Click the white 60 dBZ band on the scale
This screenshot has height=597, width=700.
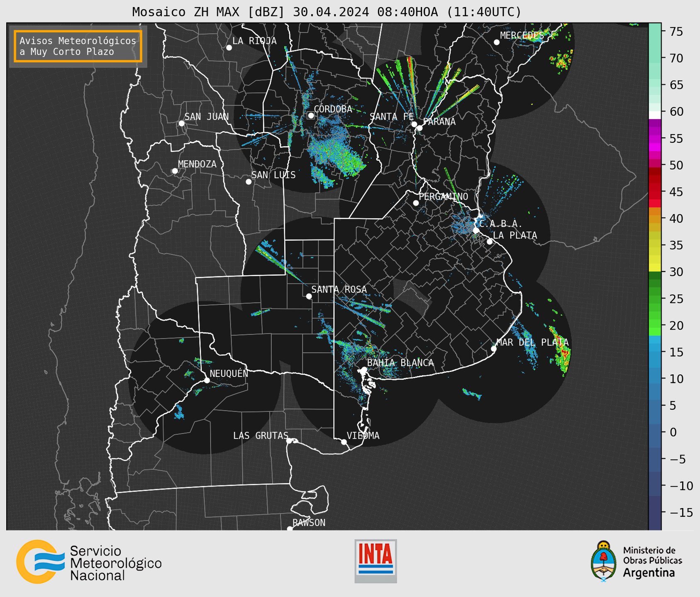click(x=655, y=115)
